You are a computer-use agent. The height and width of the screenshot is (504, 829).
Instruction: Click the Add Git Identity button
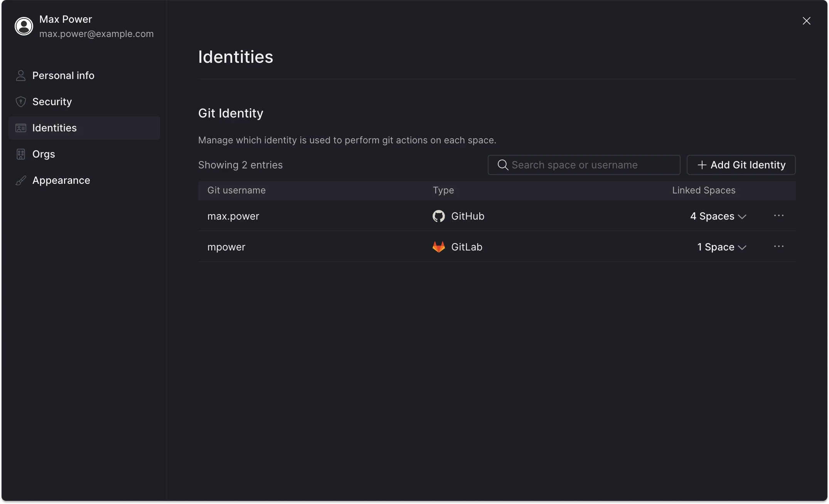pos(741,165)
